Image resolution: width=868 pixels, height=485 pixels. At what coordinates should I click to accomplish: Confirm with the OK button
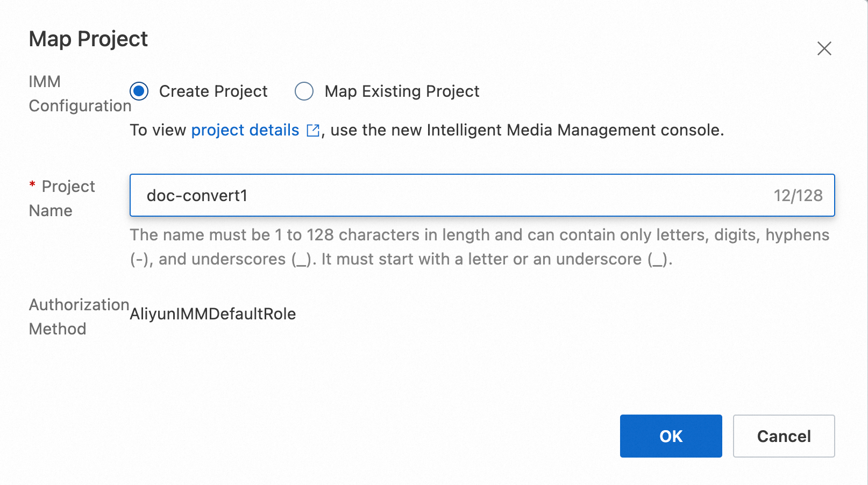click(x=671, y=436)
